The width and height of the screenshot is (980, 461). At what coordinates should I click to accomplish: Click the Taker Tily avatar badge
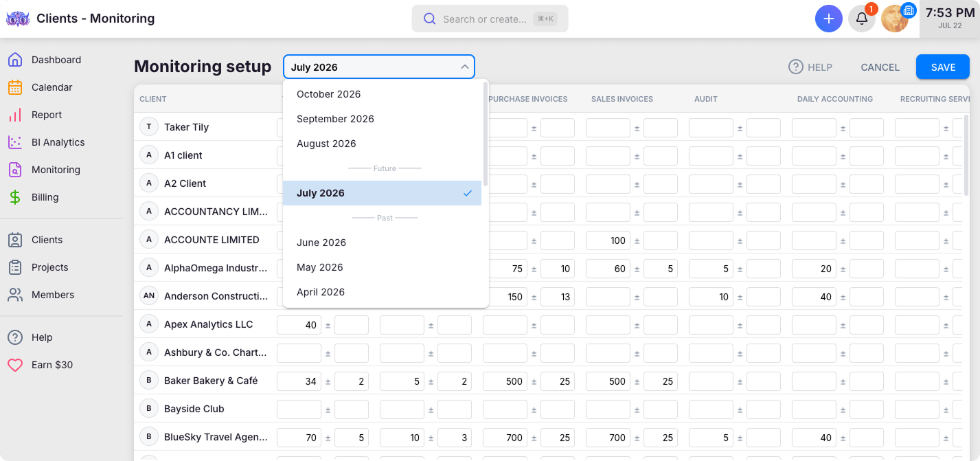point(149,127)
